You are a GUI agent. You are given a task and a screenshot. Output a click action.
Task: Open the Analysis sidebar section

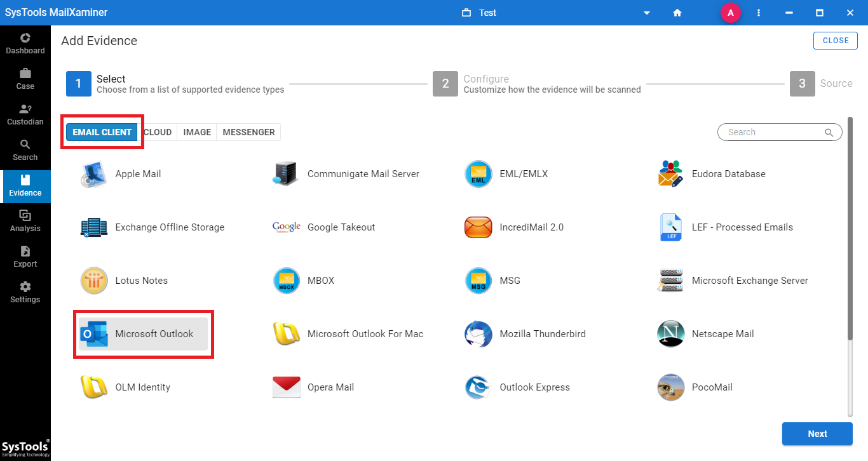25,221
